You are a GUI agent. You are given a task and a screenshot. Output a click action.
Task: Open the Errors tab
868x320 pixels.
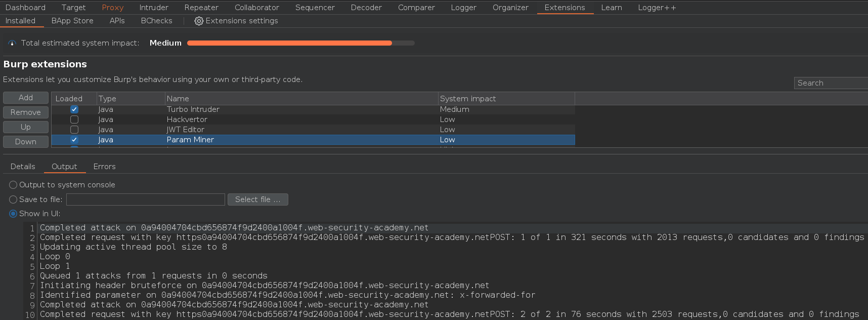coord(104,167)
